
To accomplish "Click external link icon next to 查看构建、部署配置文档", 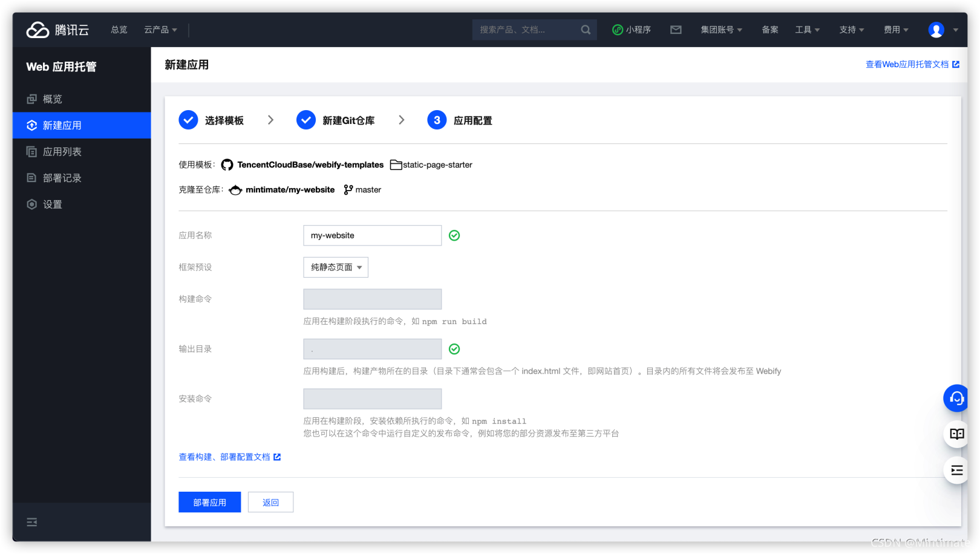I will [277, 457].
